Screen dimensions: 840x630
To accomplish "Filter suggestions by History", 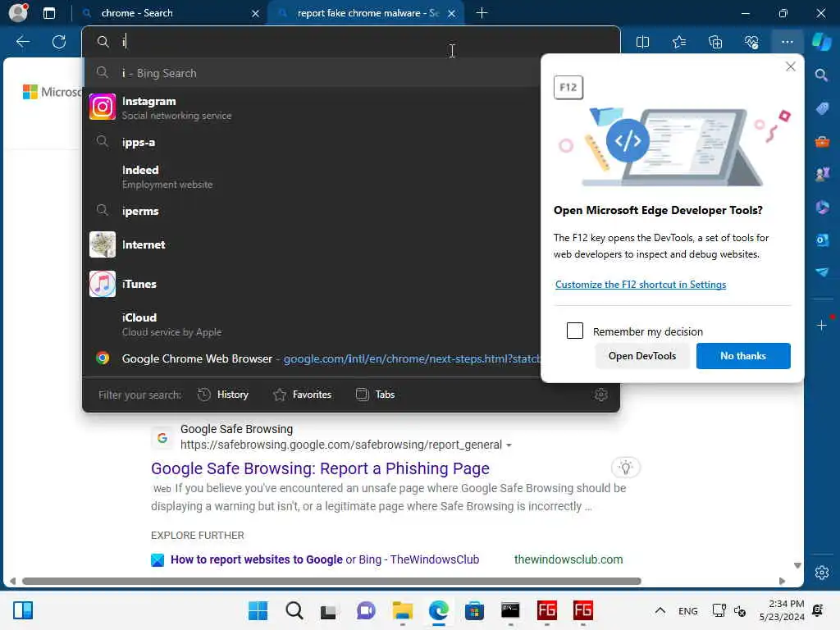I will click(x=223, y=395).
